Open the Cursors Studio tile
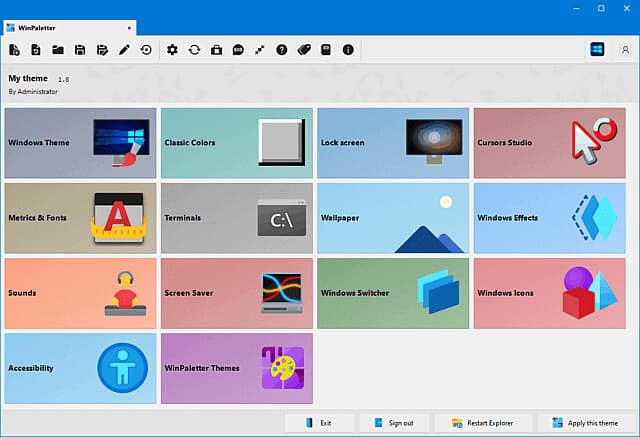 pos(550,143)
